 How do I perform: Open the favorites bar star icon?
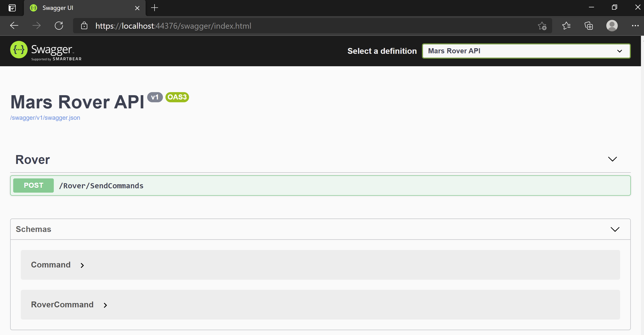coord(566,25)
